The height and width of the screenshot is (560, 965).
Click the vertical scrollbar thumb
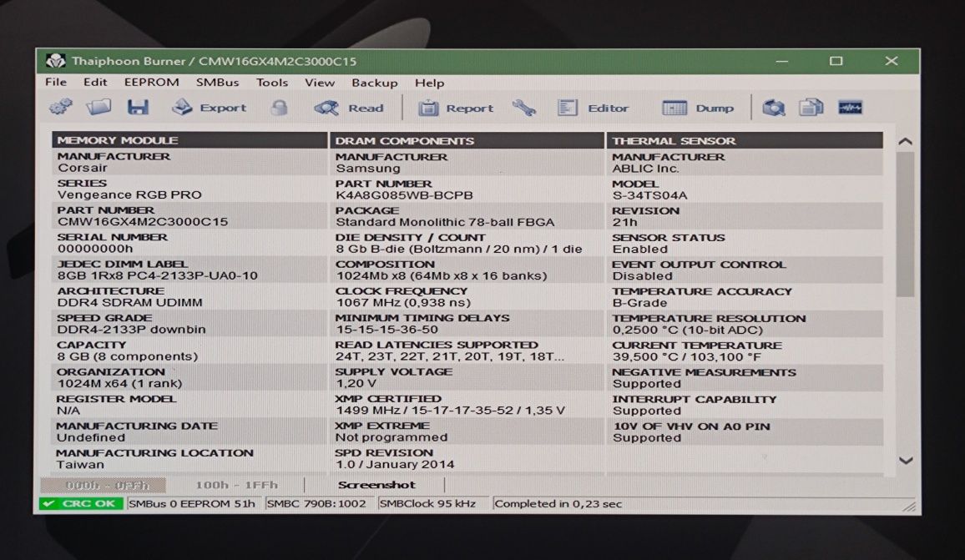[905, 225]
